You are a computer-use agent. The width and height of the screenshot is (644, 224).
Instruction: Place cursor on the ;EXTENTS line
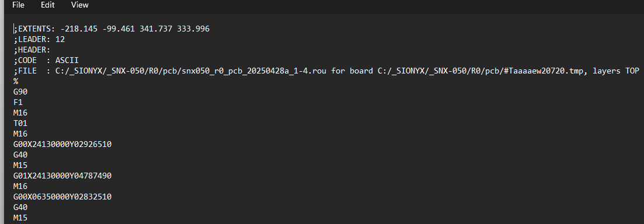click(112, 29)
